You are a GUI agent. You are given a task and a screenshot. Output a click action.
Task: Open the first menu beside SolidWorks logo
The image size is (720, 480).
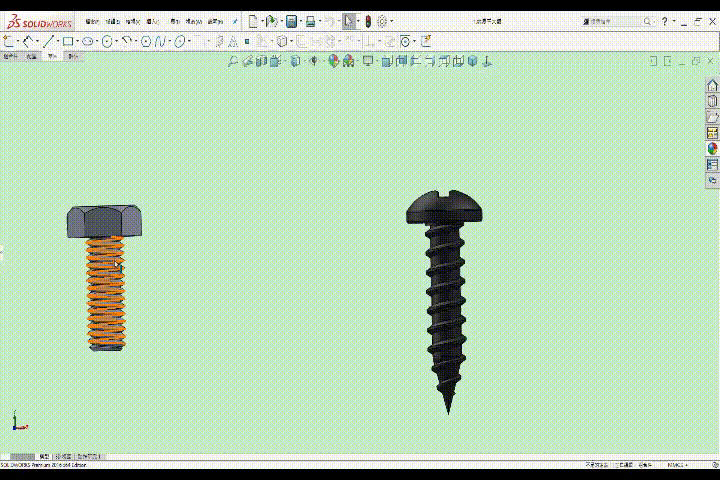(92, 21)
